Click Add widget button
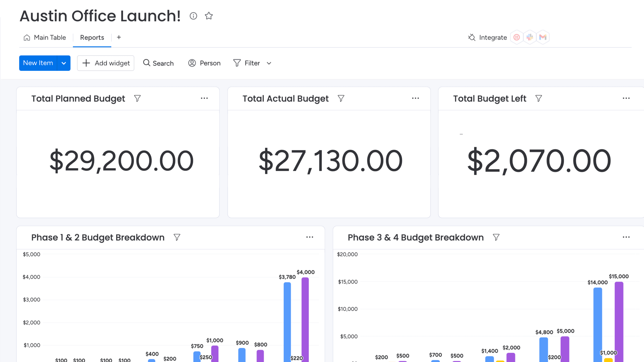The width and height of the screenshot is (644, 362). tap(106, 63)
